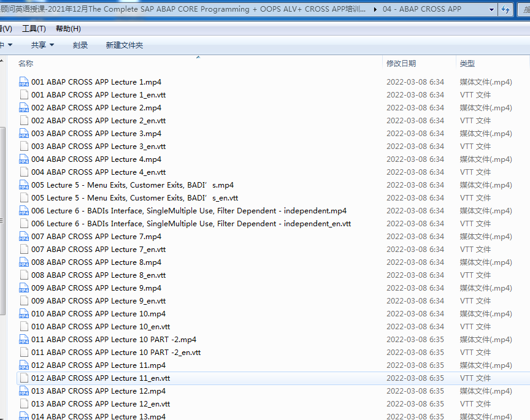The width and height of the screenshot is (530, 420).
Task: Click MP4 icon of 011 Lecture 10 PART -2.mp4
Action: click(x=24, y=340)
